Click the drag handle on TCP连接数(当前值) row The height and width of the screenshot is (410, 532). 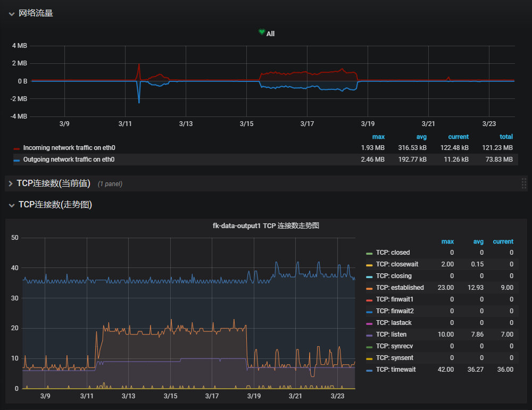point(523,183)
